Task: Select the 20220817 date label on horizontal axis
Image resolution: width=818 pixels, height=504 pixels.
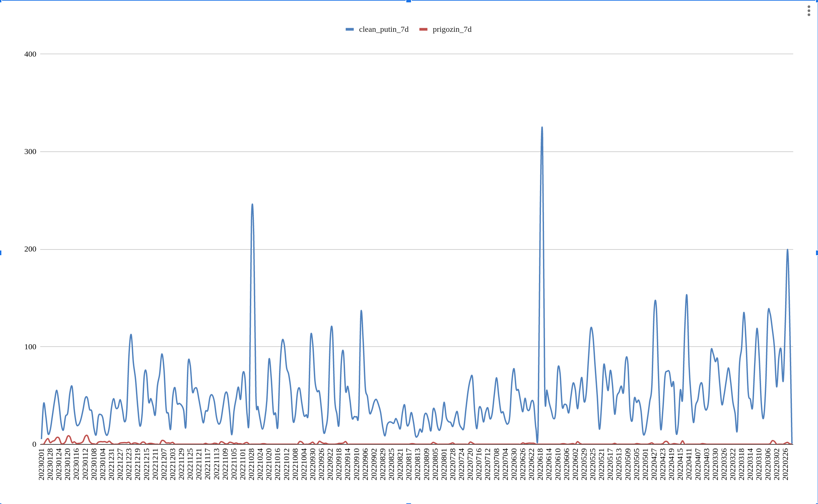Action: 409,464
